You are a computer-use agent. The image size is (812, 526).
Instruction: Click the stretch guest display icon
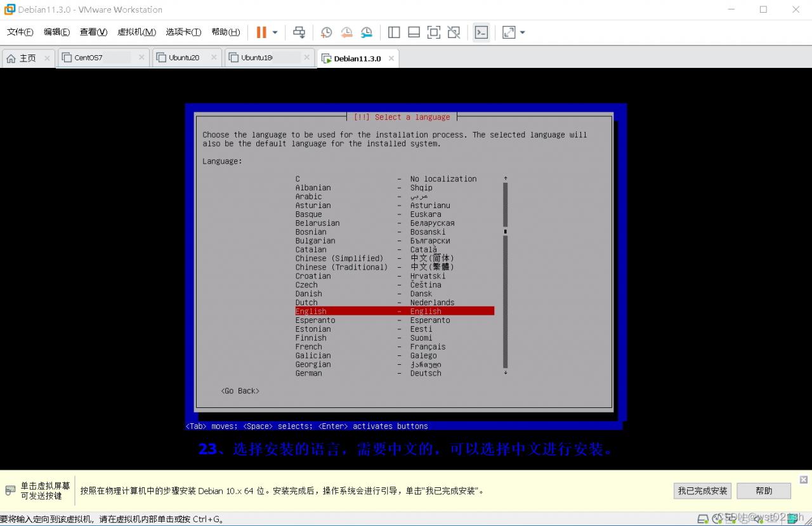509,32
